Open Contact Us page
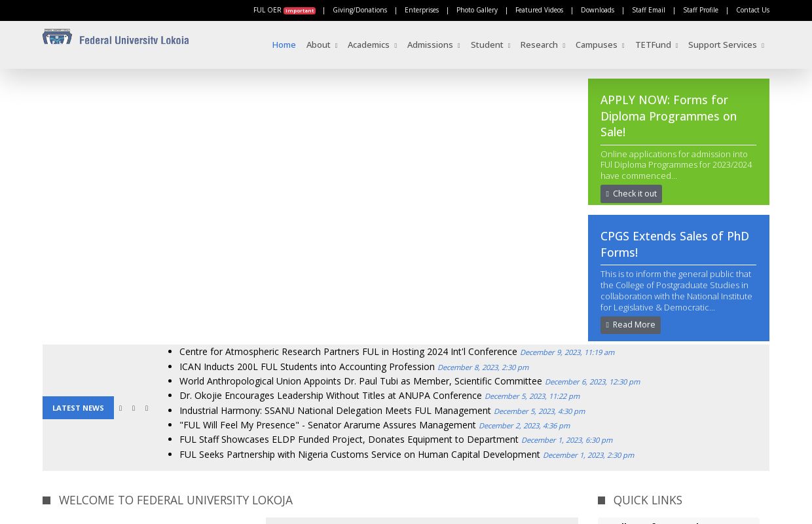 tap(752, 10)
